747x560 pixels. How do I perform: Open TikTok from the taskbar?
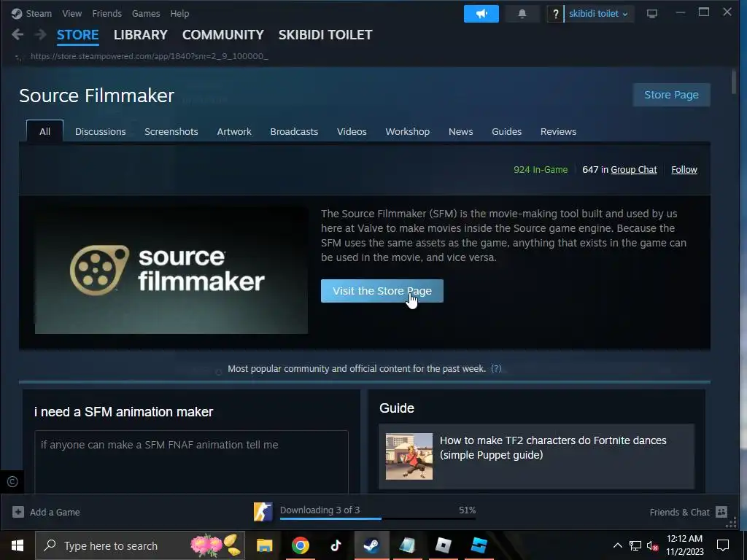336,545
